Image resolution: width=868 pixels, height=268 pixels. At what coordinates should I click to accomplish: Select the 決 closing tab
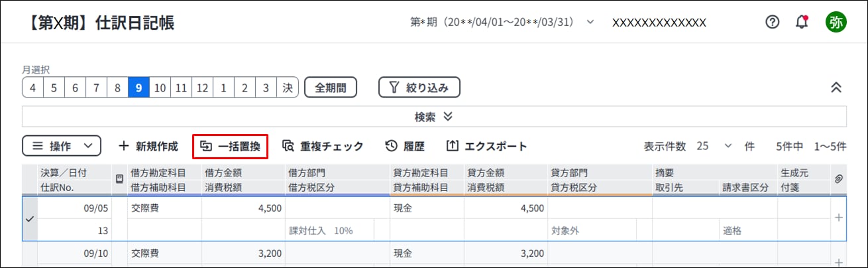[288, 87]
